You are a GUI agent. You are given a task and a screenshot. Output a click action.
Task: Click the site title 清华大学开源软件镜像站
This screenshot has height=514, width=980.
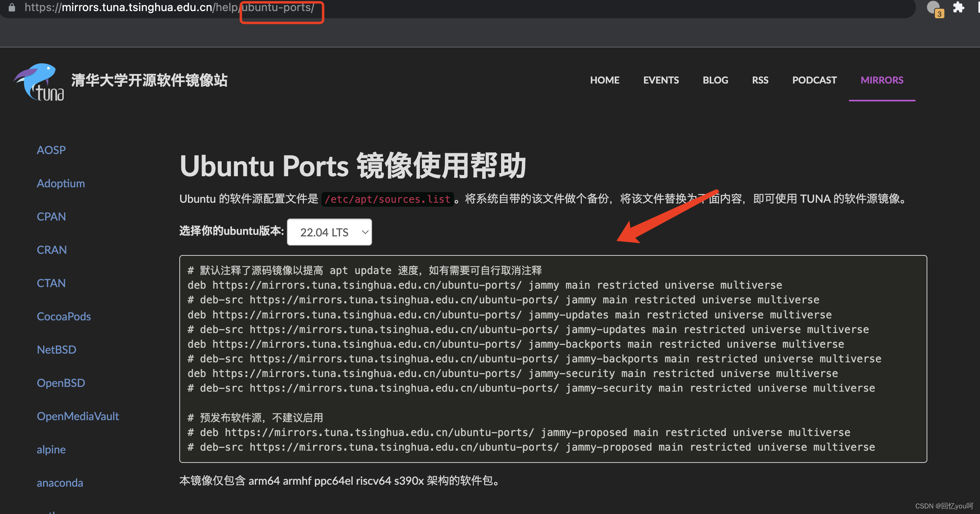click(149, 80)
